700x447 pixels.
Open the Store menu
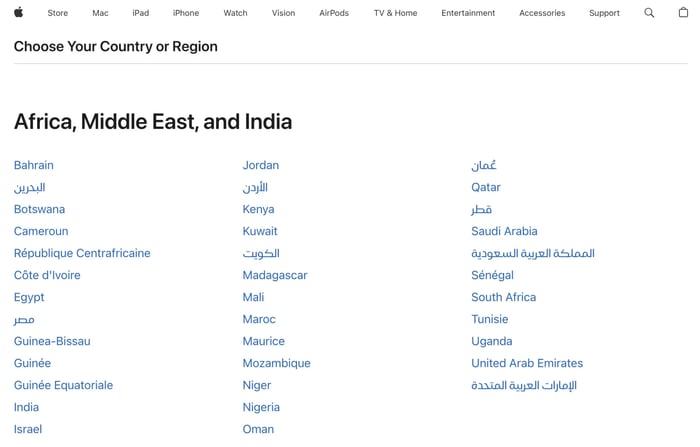tap(58, 13)
